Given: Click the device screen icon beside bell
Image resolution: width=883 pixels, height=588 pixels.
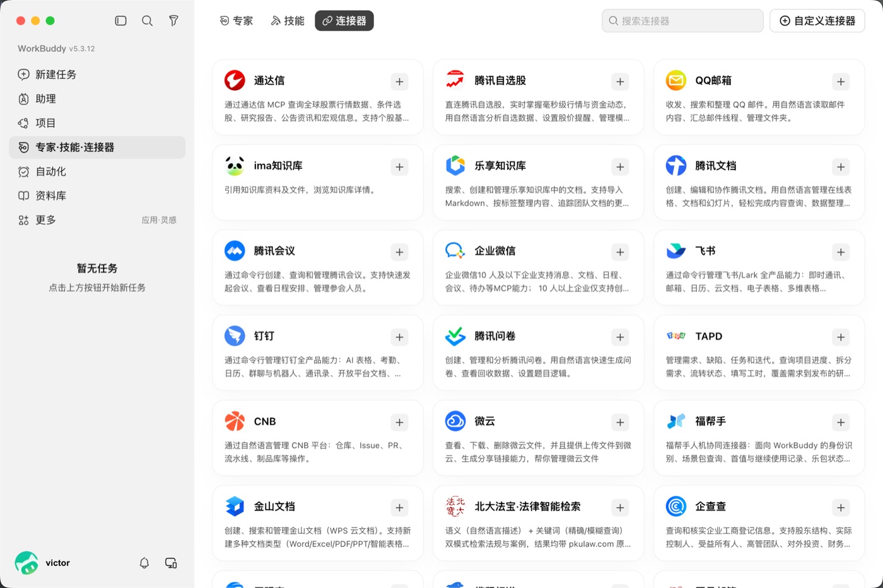Looking at the screenshot, I should pos(171,563).
